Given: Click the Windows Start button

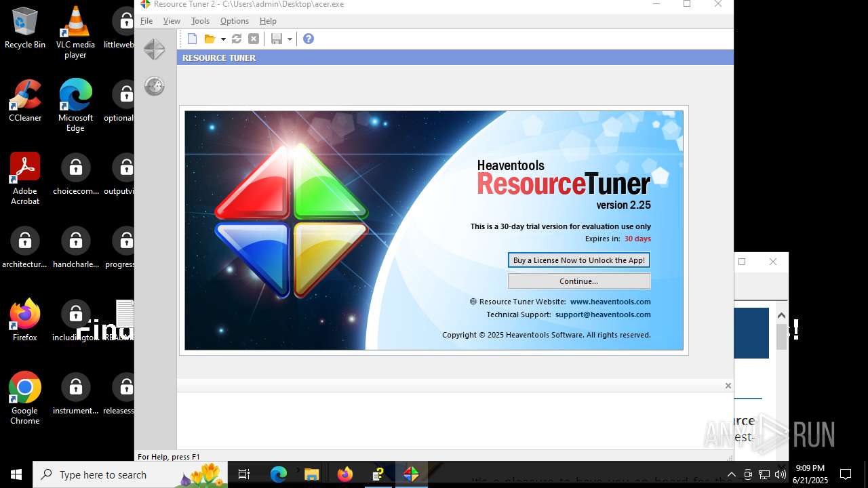Looking at the screenshot, I should (16, 474).
